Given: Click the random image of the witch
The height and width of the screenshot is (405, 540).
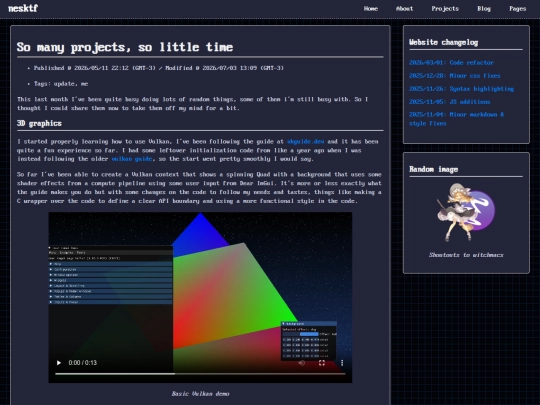Looking at the screenshot, I should 466,212.
